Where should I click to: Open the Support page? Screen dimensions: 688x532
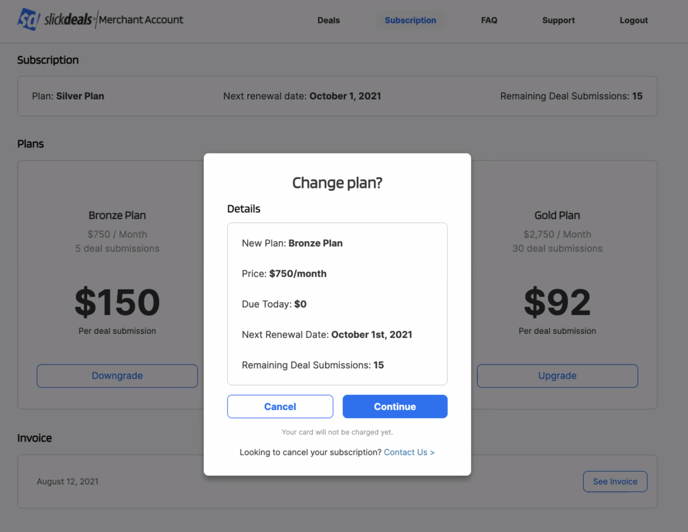[558, 20]
